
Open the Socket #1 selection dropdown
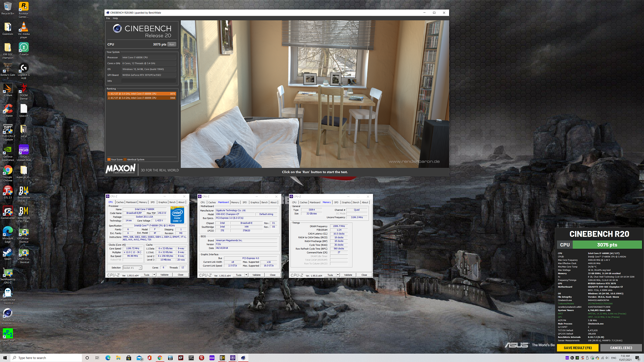click(x=132, y=267)
